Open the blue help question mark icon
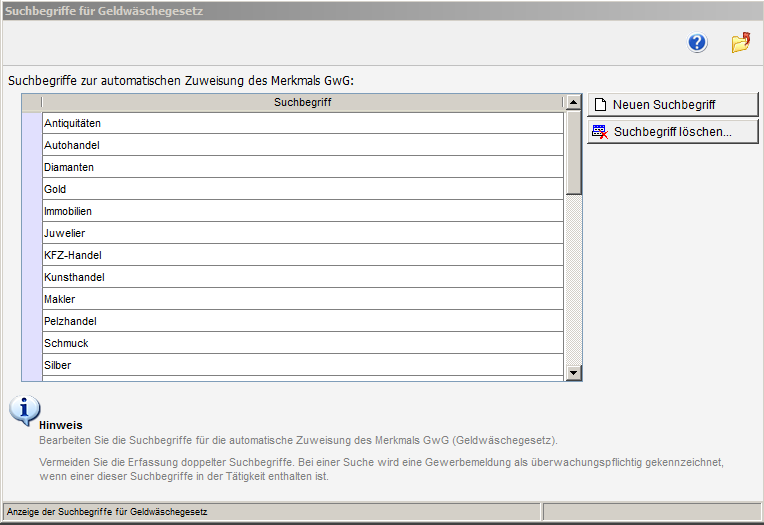764x525 pixels. 697,43
